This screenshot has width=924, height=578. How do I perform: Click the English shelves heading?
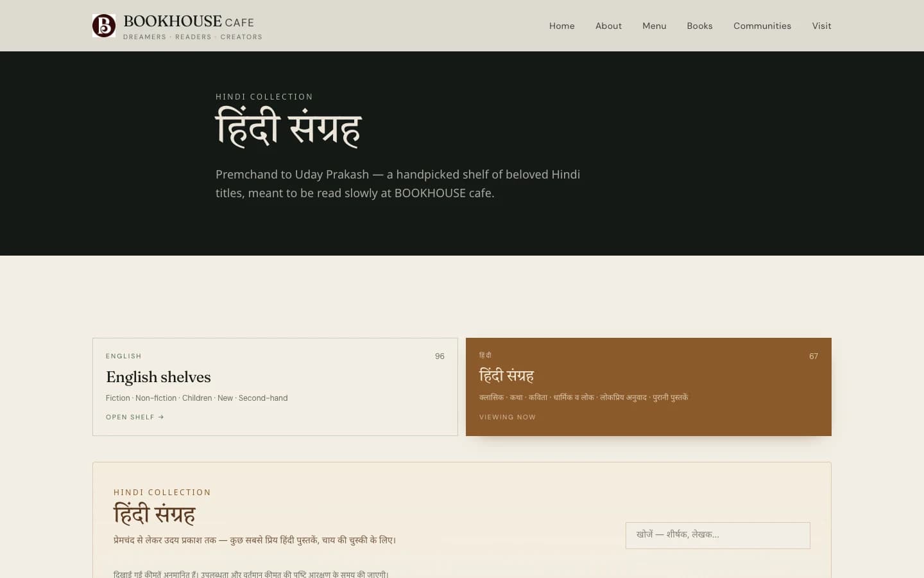click(x=158, y=377)
